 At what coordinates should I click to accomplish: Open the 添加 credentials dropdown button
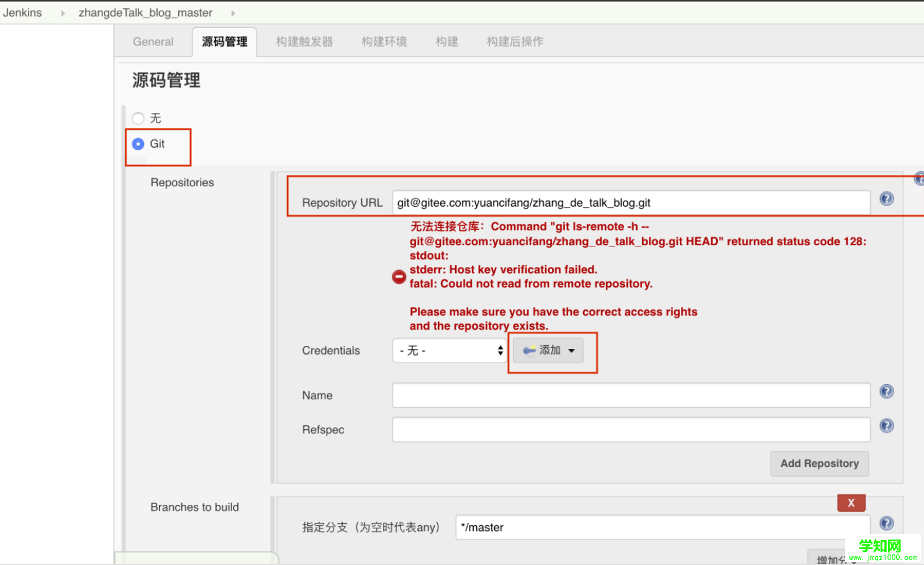click(x=548, y=351)
